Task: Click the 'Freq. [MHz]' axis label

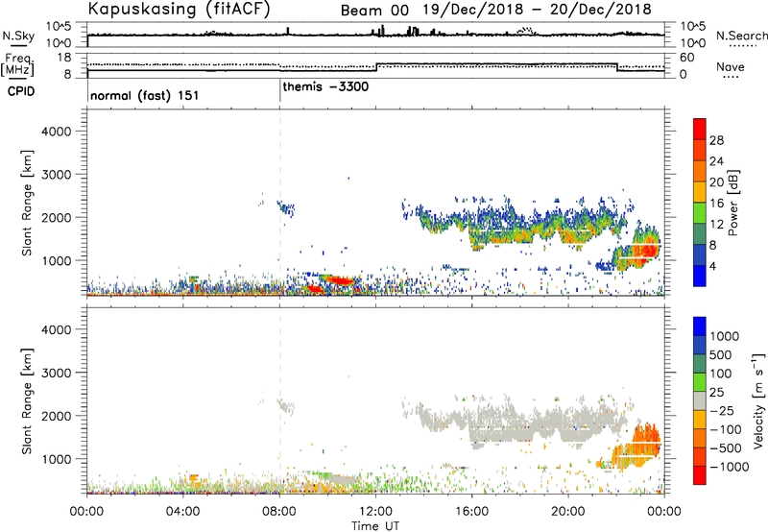Action: (18, 64)
